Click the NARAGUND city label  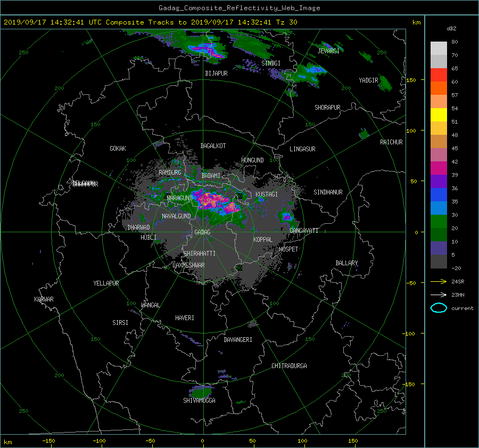(180, 198)
